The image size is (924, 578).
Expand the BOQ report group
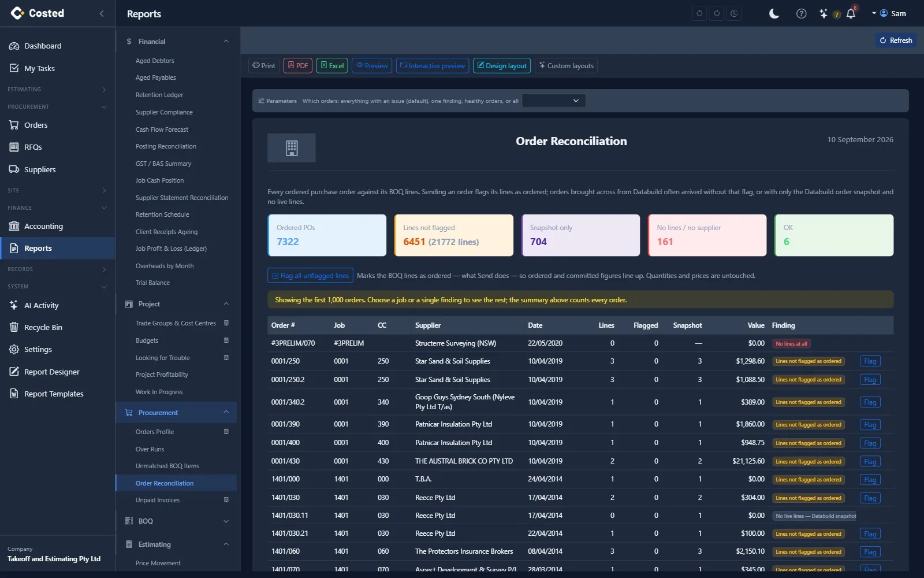click(176, 521)
